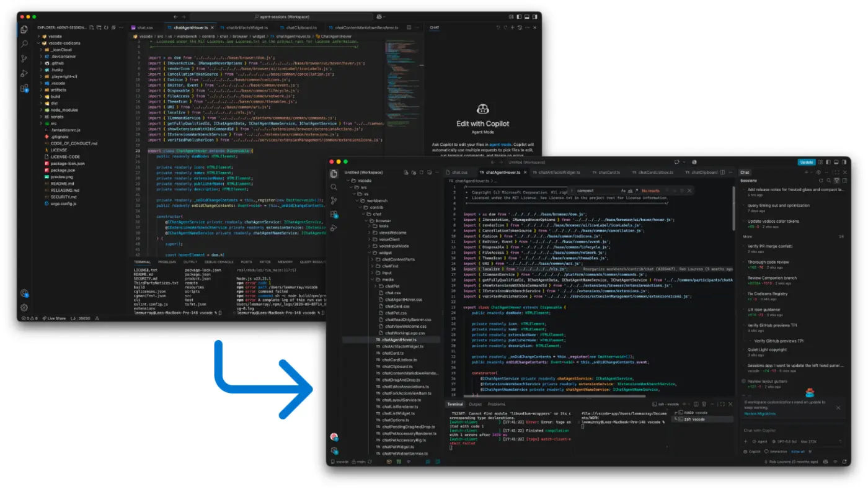Open package.json in back window explorer
The width and height of the screenshot is (868, 489).
coord(63,170)
